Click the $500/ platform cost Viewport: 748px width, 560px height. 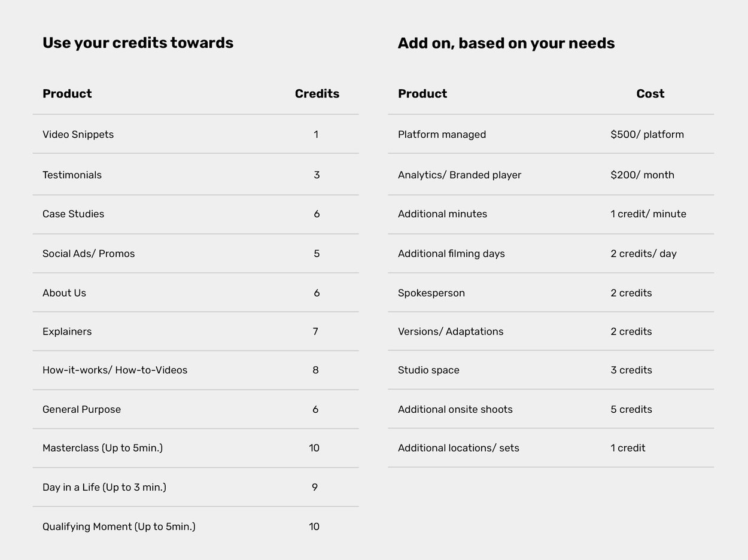point(647,135)
